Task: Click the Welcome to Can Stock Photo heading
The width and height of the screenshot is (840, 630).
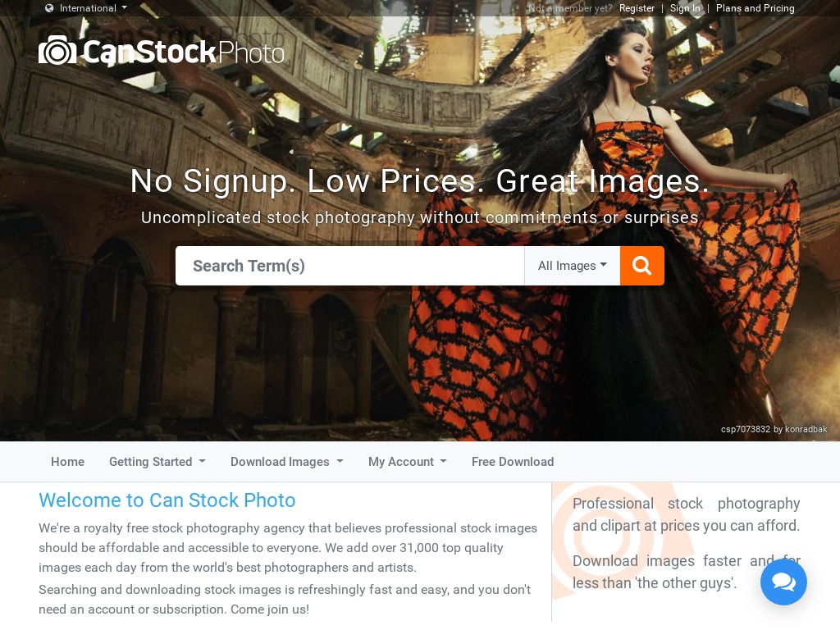Action: point(167,500)
